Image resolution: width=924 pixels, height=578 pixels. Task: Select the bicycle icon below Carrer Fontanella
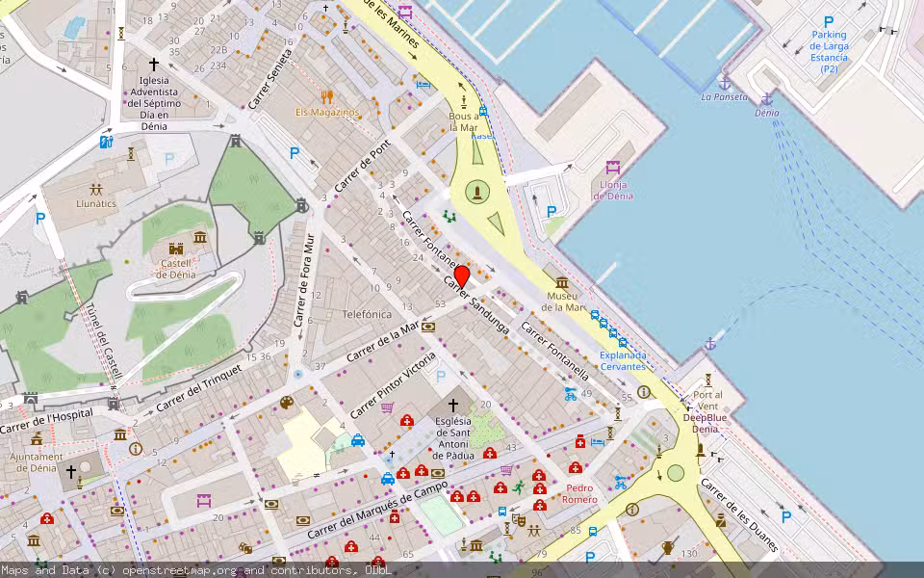[x=571, y=393]
